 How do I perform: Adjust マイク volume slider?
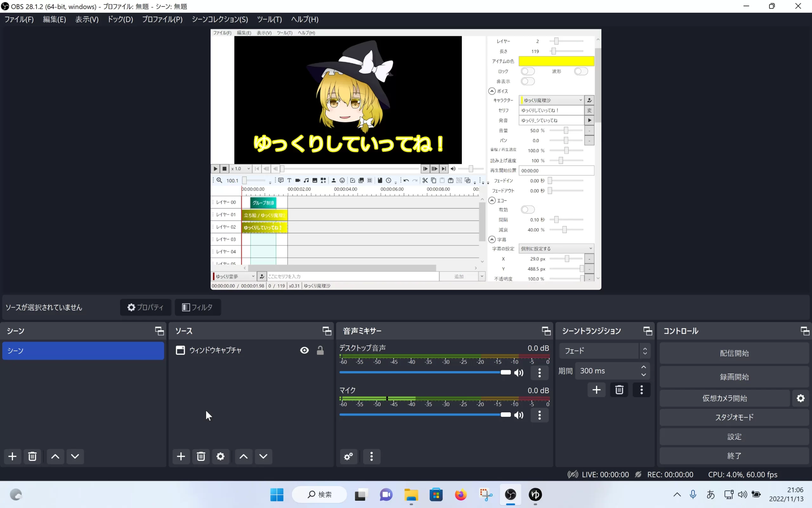[425, 415]
